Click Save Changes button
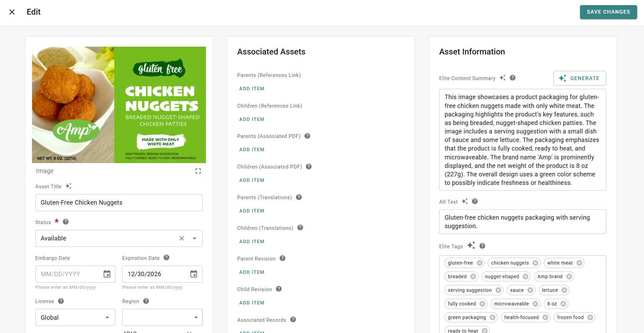Screen dimensions: 644x333 [x=608, y=12]
